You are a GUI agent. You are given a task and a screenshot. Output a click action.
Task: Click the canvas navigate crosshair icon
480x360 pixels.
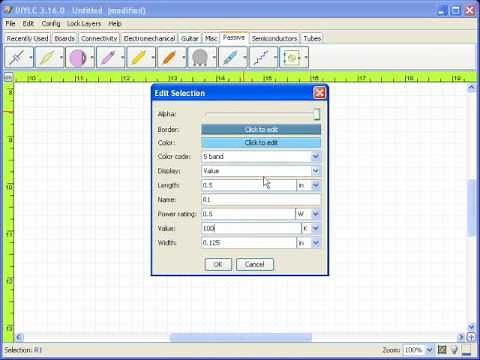(x=471, y=337)
